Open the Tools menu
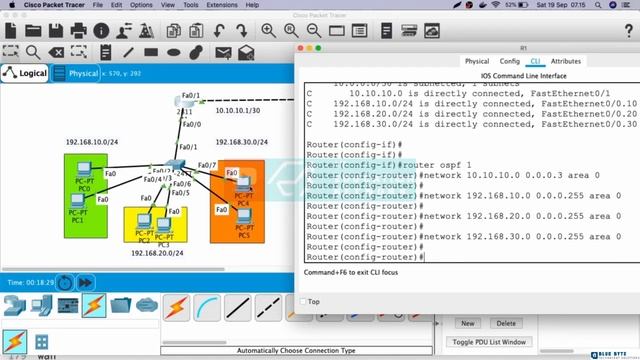The image size is (640, 360). tap(191, 5)
